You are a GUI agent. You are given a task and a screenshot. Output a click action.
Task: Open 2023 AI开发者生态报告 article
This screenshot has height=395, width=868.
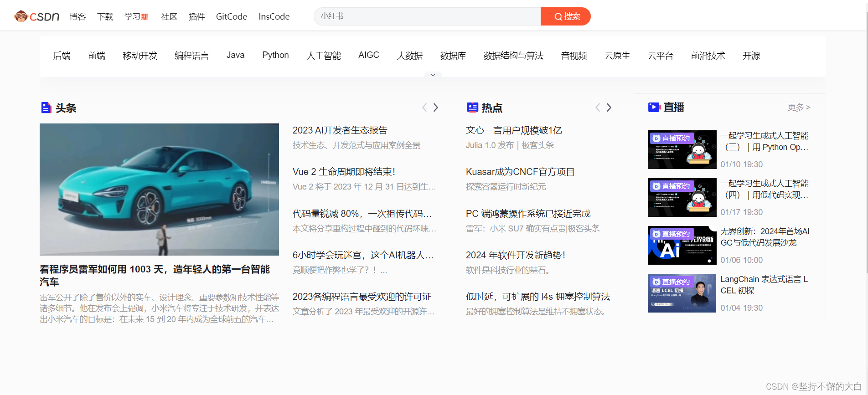(x=340, y=130)
